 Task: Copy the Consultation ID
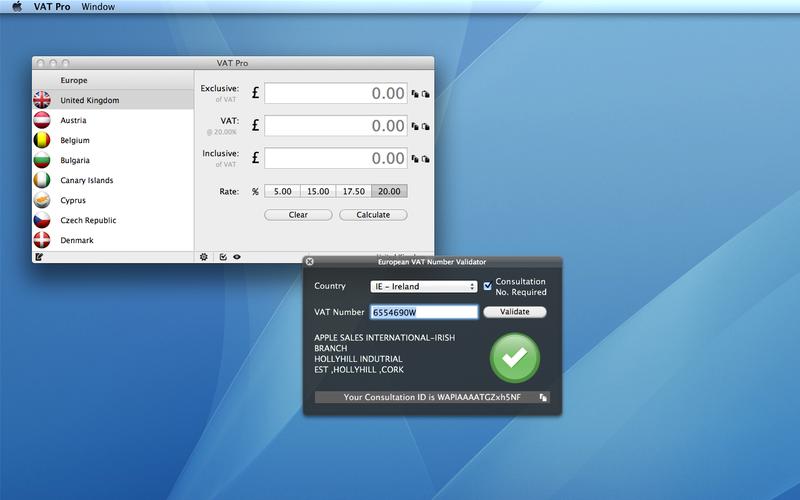pos(543,397)
